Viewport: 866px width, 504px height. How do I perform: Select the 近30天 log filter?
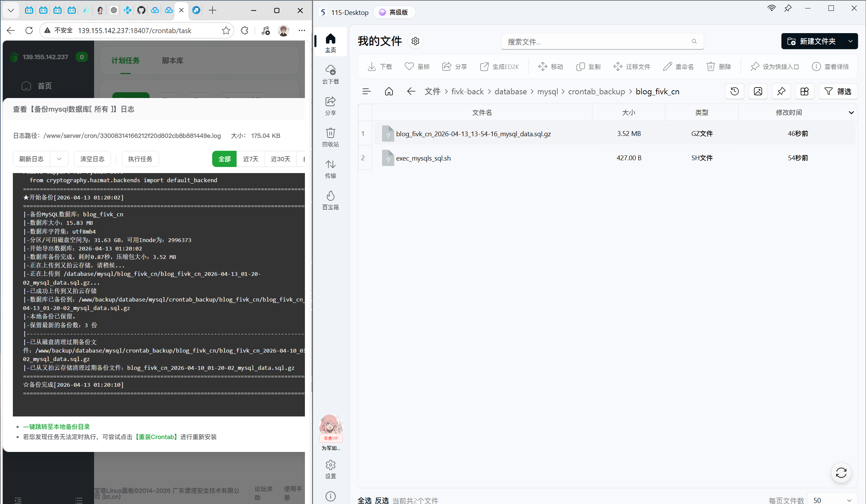281,159
